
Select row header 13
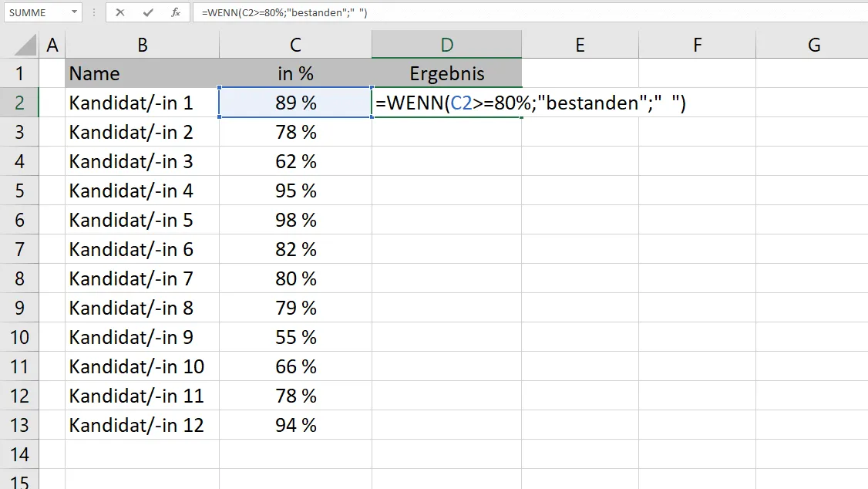[x=21, y=425]
